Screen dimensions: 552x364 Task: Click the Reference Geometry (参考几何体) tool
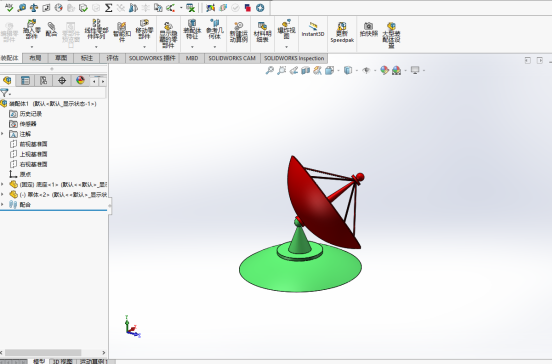(214, 30)
